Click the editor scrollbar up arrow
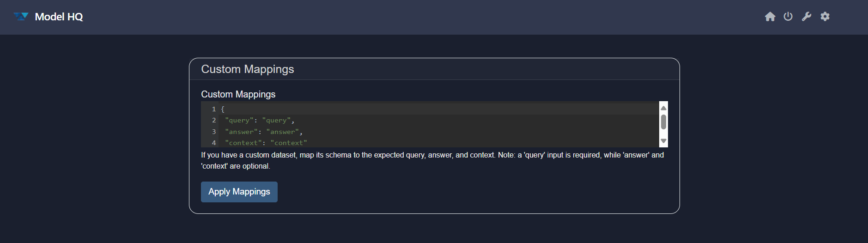Viewport: 868px width, 243px height. click(x=663, y=108)
